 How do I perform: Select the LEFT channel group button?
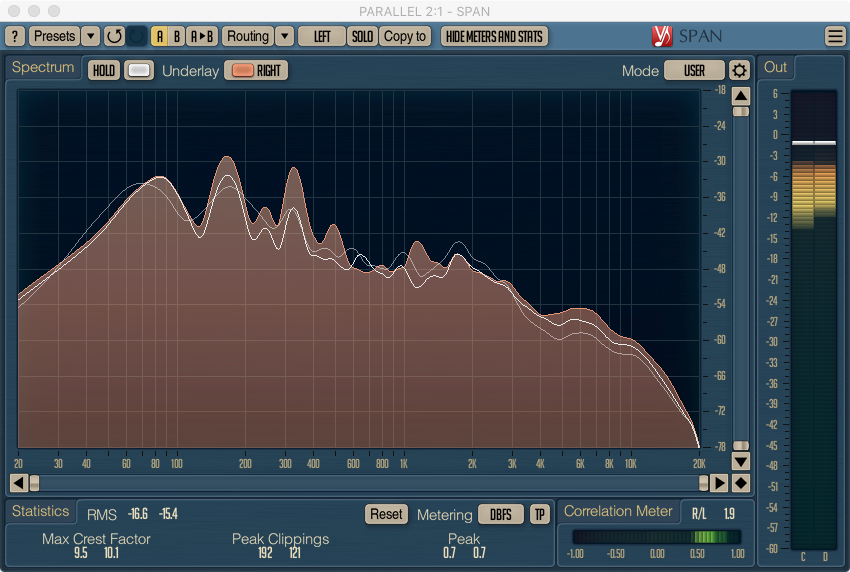[322, 36]
